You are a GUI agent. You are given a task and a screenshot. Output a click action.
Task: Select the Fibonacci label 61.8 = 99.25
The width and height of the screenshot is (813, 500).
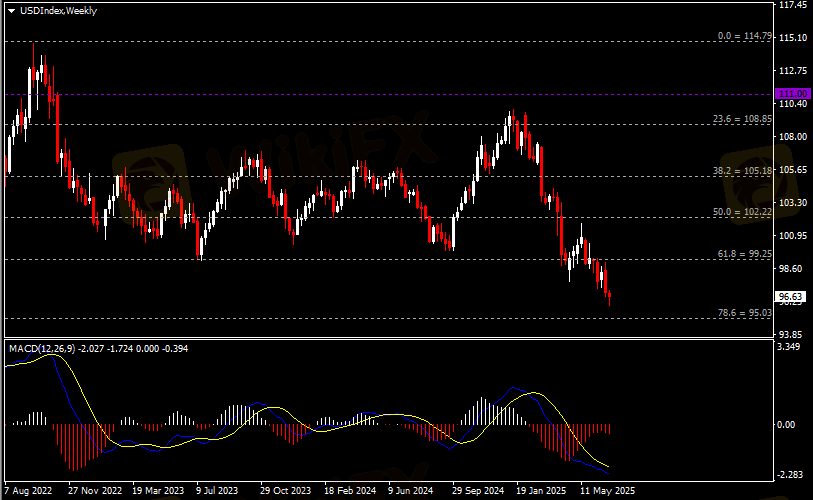pos(745,254)
